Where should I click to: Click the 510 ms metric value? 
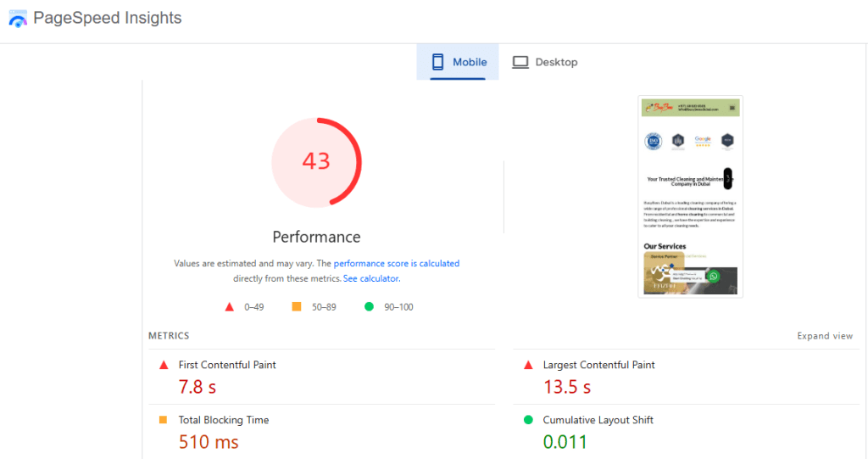pos(209,442)
